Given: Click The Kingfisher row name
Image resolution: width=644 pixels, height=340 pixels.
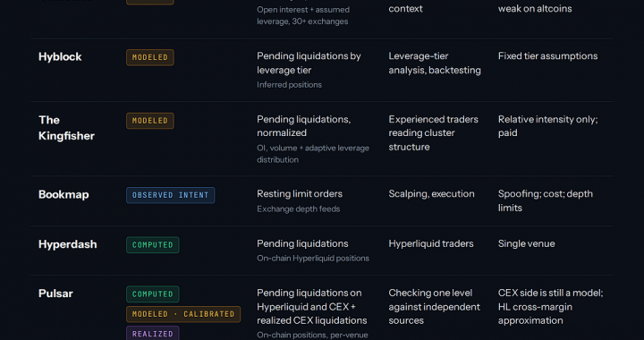Looking at the screenshot, I should click(66, 128).
